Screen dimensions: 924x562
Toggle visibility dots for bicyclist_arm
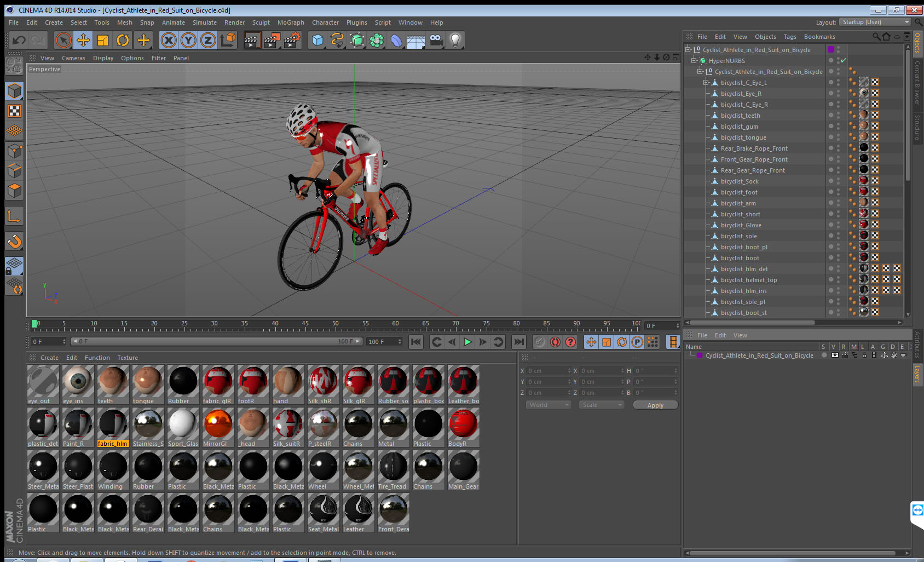point(838,203)
